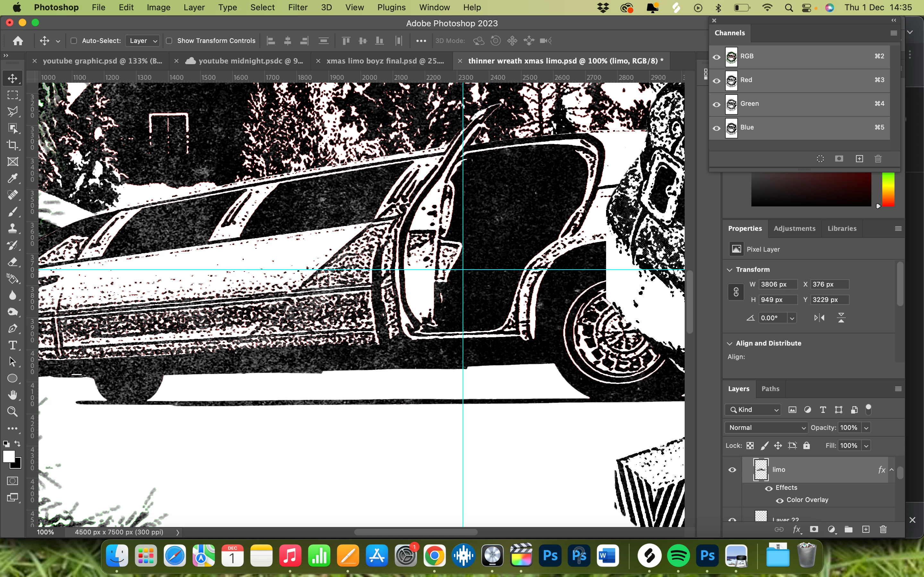Toggle visibility of the limo layer
Image resolution: width=924 pixels, height=577 pixels.
732,470
